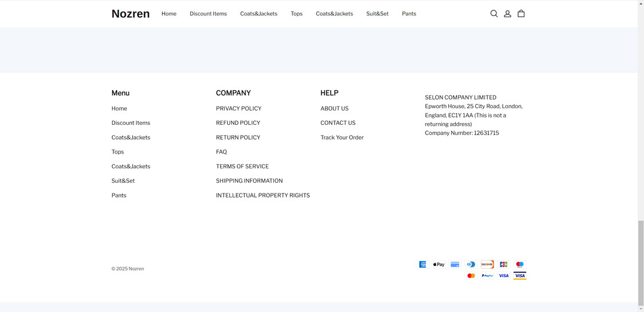Click Suit&Set in the footer Menu list
This screenshot has height=312, width=644.
(123, 181)
